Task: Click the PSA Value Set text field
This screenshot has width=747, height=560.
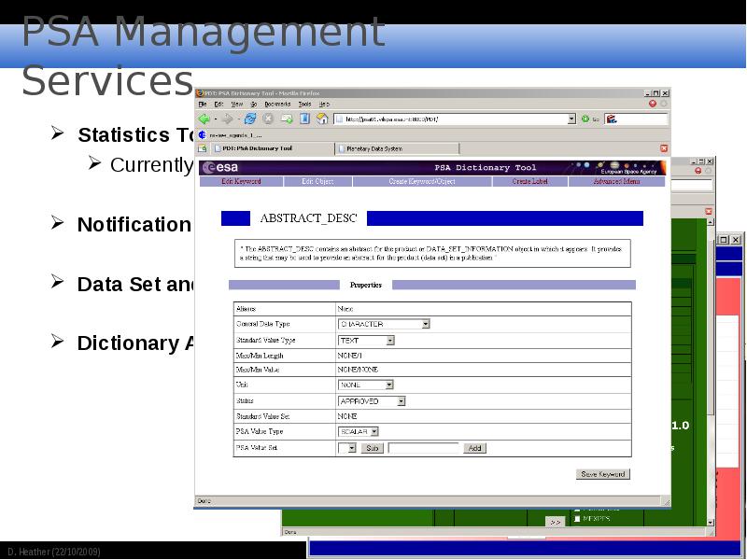Action: pos(424,448)
